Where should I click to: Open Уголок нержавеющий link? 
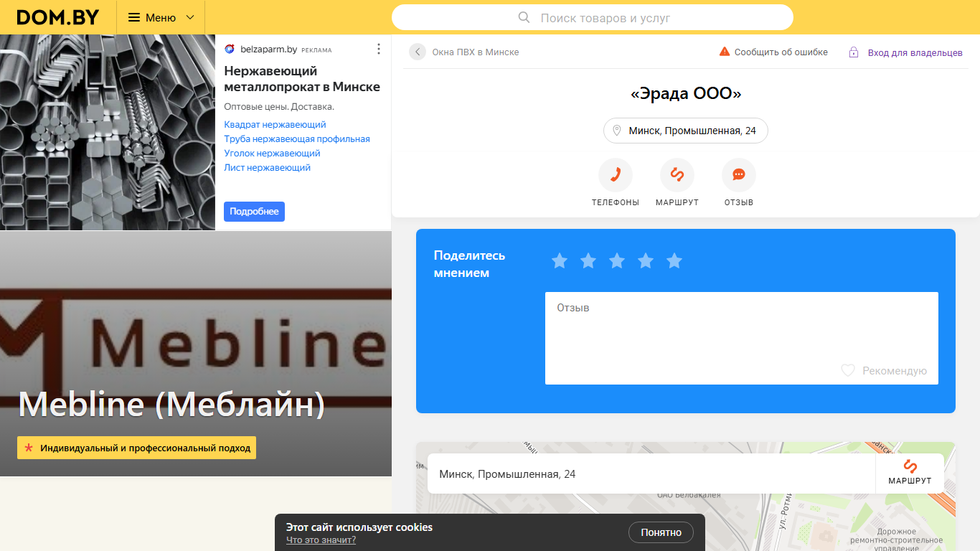(x=272, y=154)
